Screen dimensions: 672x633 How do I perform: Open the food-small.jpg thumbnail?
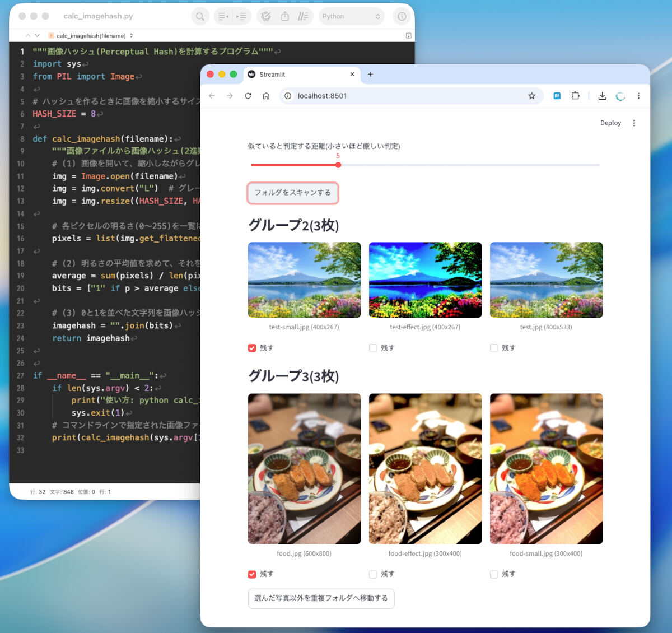point(546,469)
